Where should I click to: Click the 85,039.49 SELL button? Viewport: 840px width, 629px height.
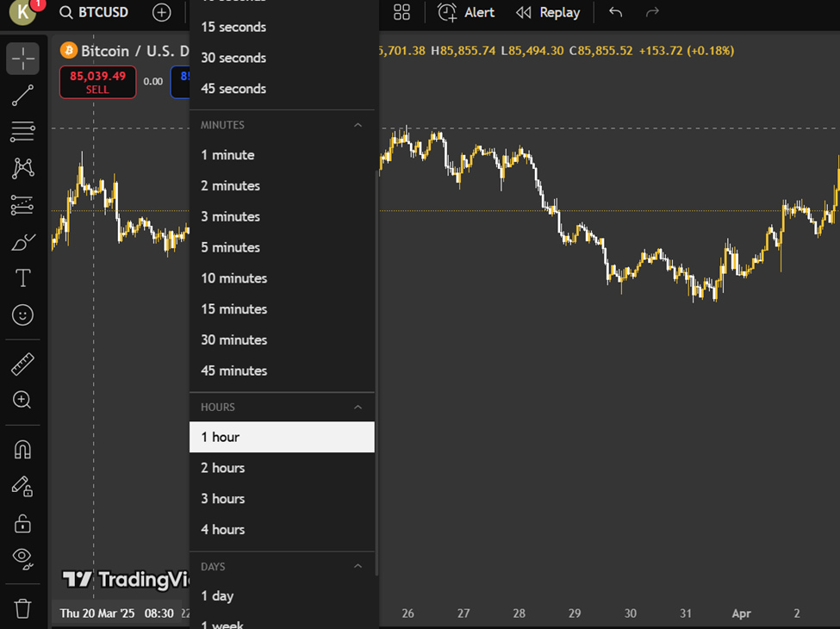(97, 82)
